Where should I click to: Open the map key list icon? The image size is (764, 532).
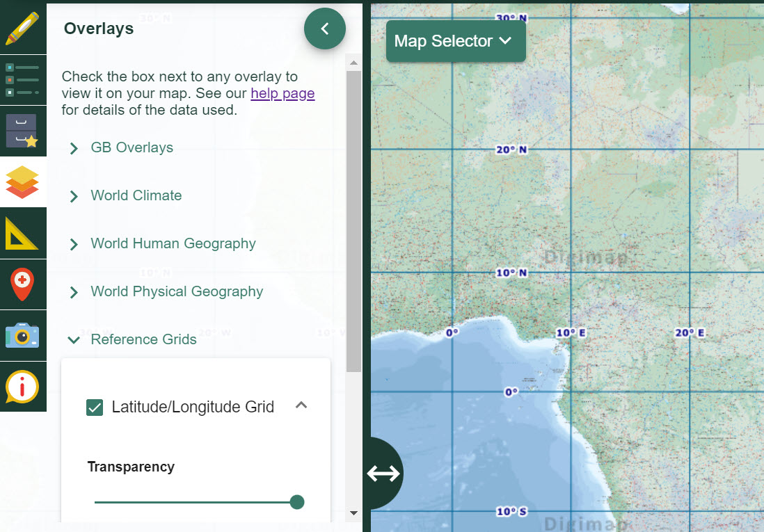[23, 80]
